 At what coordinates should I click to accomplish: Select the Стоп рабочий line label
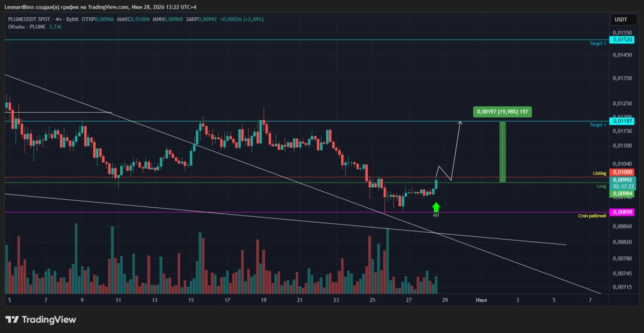[x=592, y=215]
